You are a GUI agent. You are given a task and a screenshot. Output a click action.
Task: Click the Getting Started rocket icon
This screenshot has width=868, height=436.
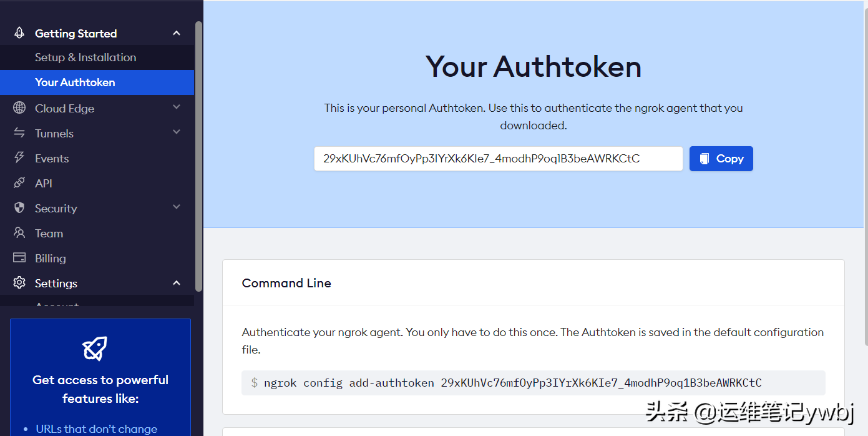19,33
